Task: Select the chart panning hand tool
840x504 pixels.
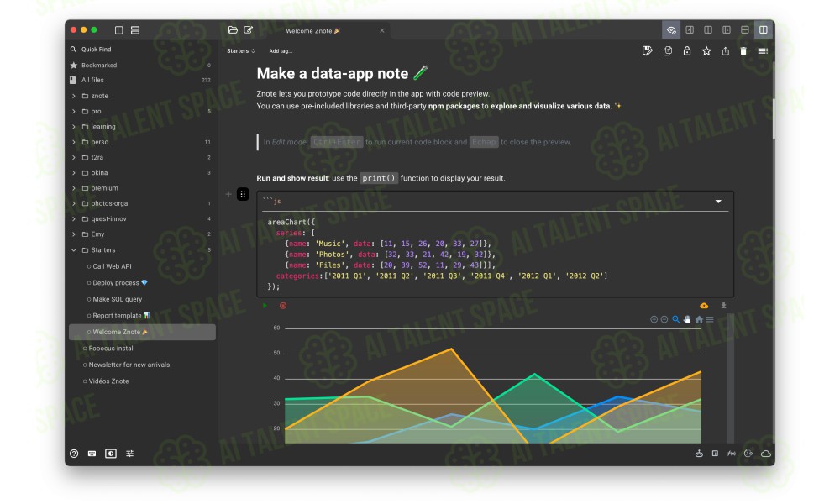Action: coord(687,319)
